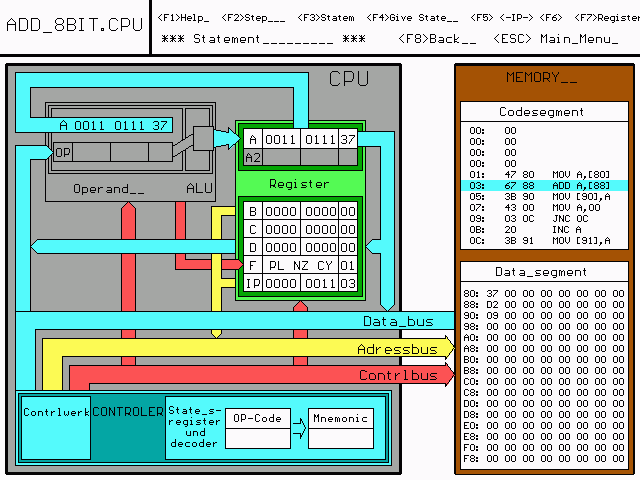
Task: Click the ALU output block beside register A
Action: [204, 137]
